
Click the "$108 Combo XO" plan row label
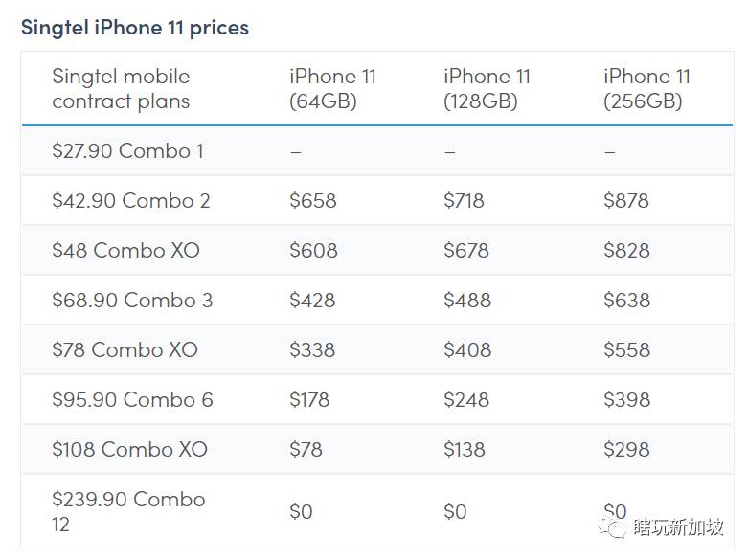coord(129,450)
